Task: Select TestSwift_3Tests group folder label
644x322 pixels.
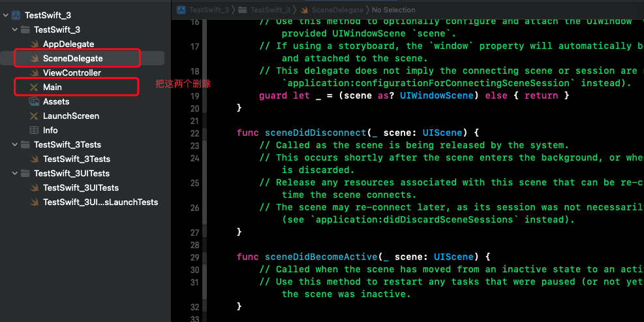Action: (x=67, y=145)
